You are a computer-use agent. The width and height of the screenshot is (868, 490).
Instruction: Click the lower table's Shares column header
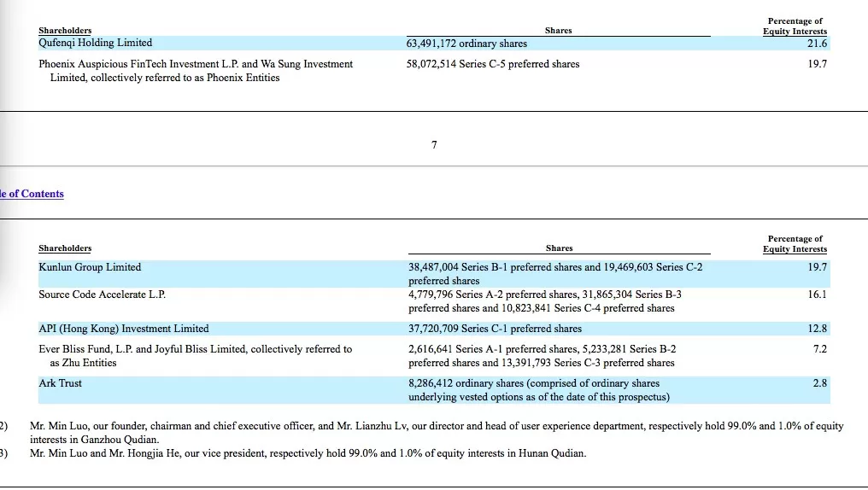pyautogui.click(x=559, y=248)
